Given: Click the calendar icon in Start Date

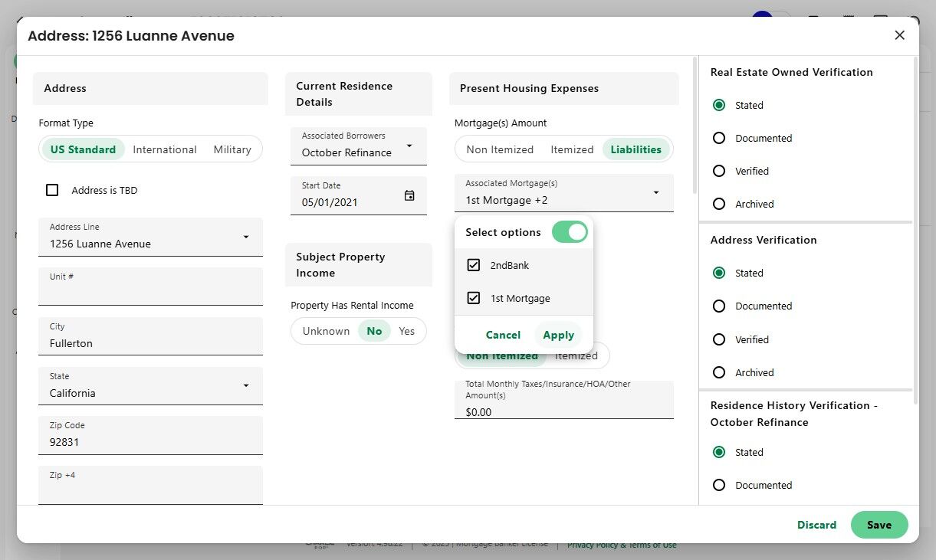Looking at the screenshot, I should (409, 195).
